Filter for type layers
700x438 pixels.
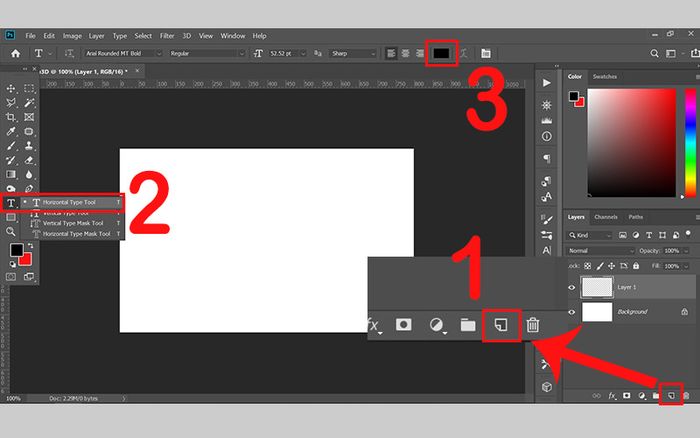coord(649,235)
